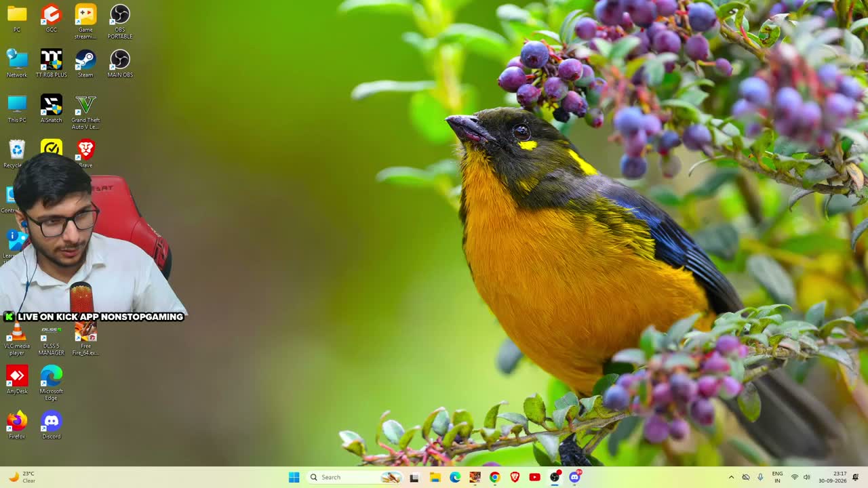Open Google Chrome from the taskbar
The height and width of the screenshot is (488, 868).
[494, 477]
